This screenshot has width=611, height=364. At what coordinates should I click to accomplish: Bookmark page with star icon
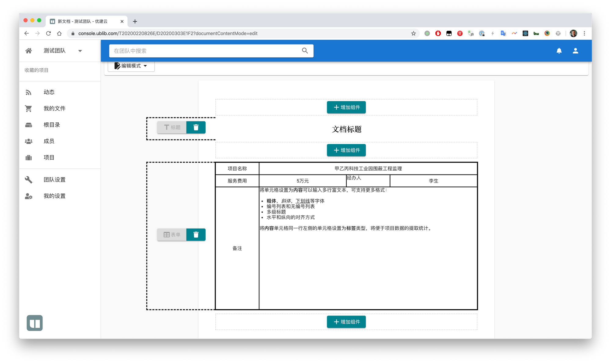pos(413,33)
